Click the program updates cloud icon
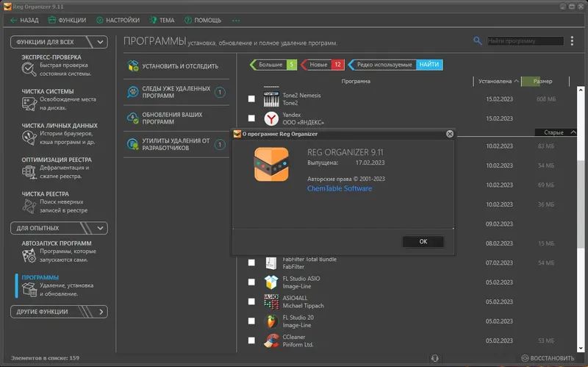Viewport: 588px width, 367px height. [x=133, y=118]
